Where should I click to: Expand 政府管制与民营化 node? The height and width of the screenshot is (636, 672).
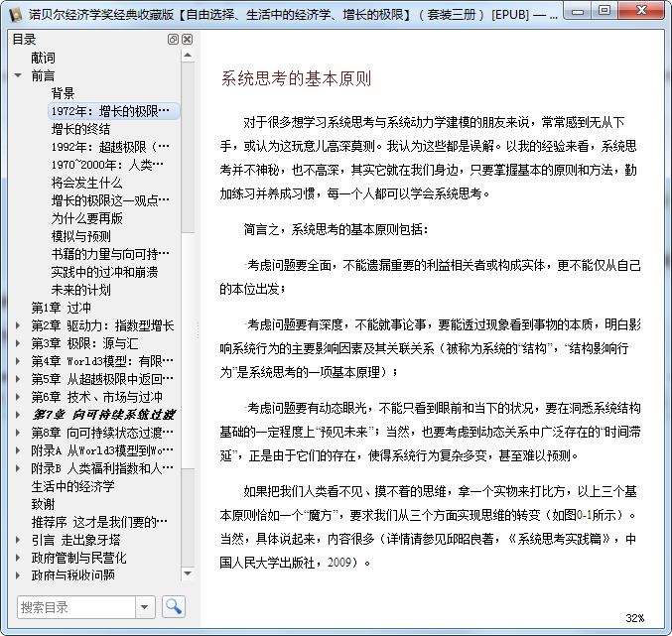pyautogui.click(x=18, y=558)
